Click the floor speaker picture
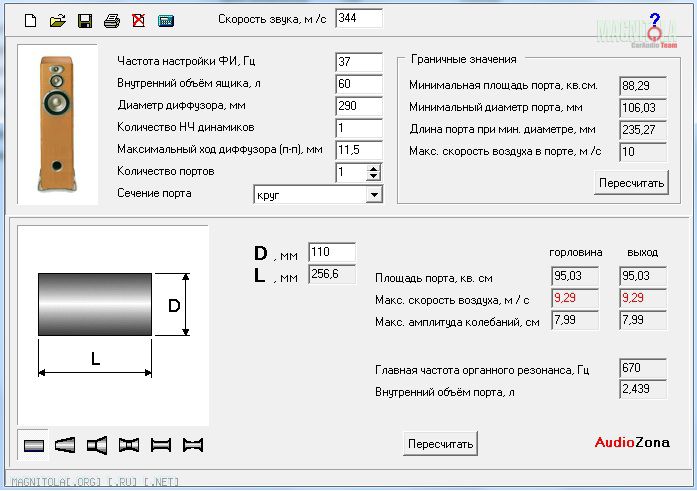This screenshot has width=697, height=491. 57,124
